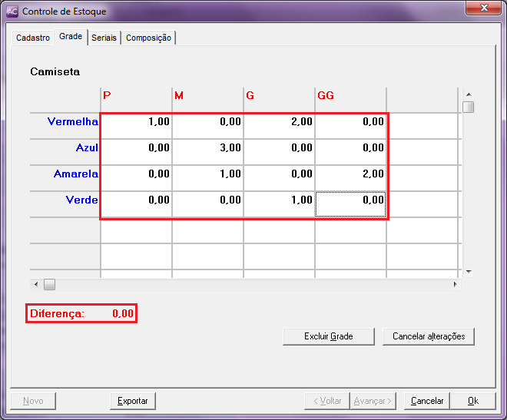Select the Azul M cell showing 3,00
The height and width of the screenshot is (420, 507).
pos(207,147)
